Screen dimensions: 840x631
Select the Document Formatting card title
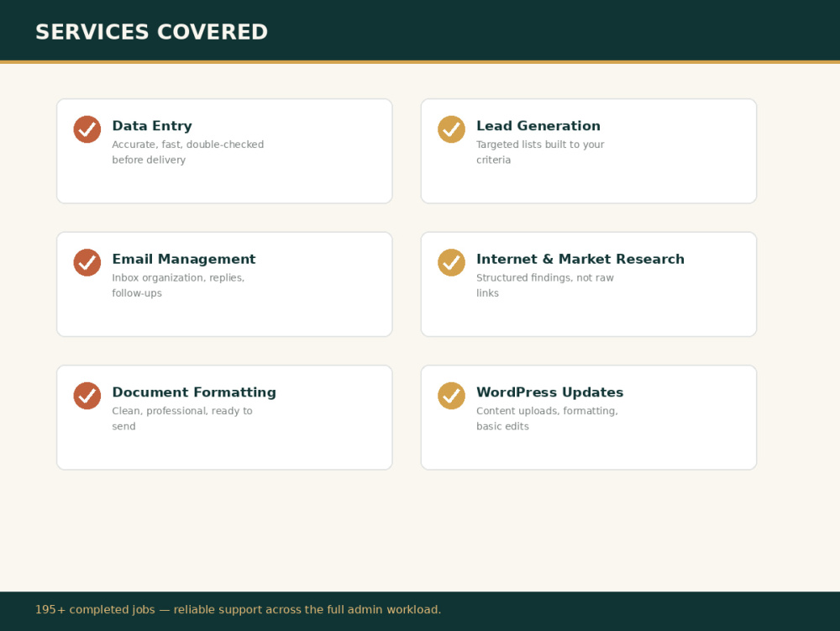click(194, 392)
